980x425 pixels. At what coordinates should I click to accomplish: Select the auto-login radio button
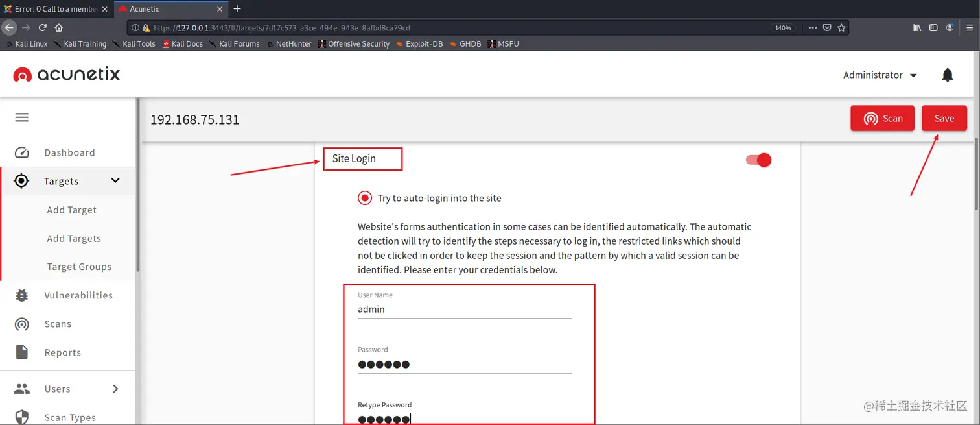[365, 197]
